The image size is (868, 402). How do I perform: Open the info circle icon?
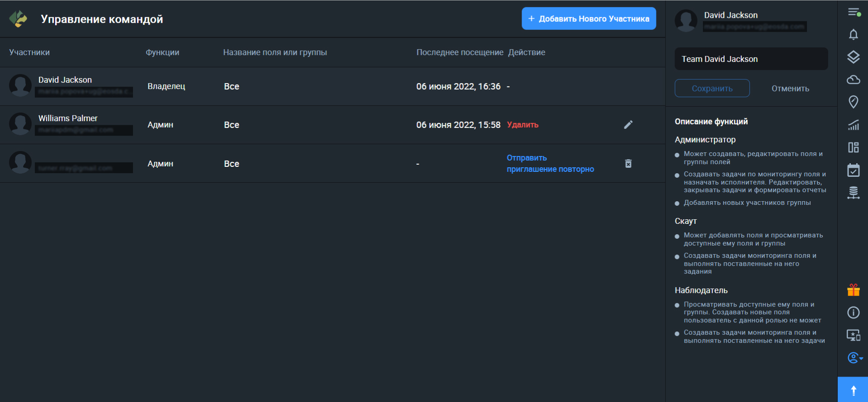pos(853,312)
